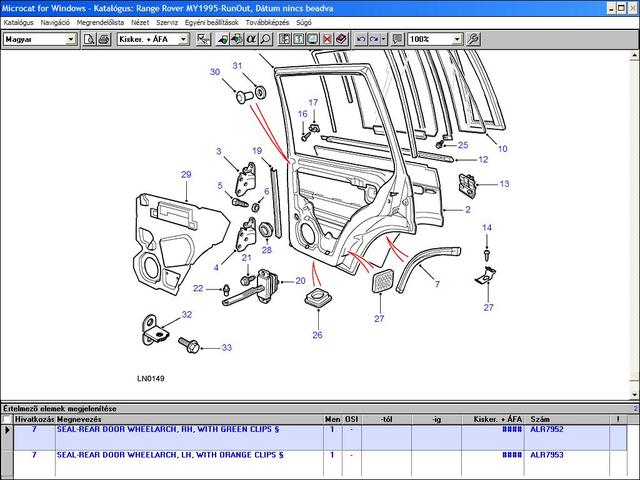
Task: Open the Katalógus menu
Action: pos(18,22)
